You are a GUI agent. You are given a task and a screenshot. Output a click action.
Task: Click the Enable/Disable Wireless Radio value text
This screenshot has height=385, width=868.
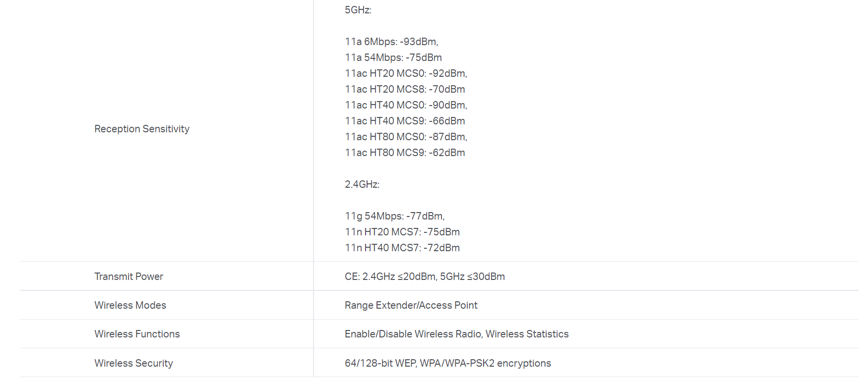point(456,334)
